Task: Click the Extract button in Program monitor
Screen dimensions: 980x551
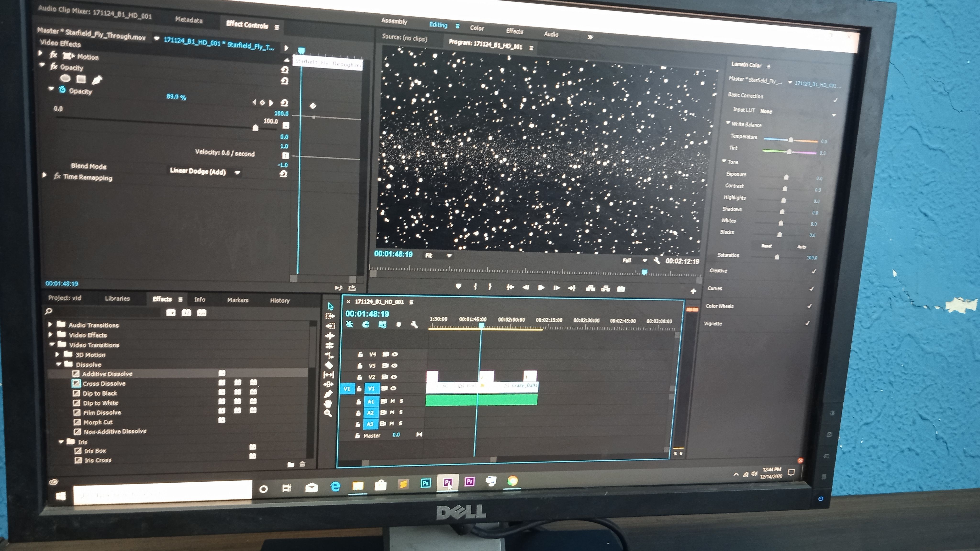Action: pyautogui.click(x=606, y=289)
